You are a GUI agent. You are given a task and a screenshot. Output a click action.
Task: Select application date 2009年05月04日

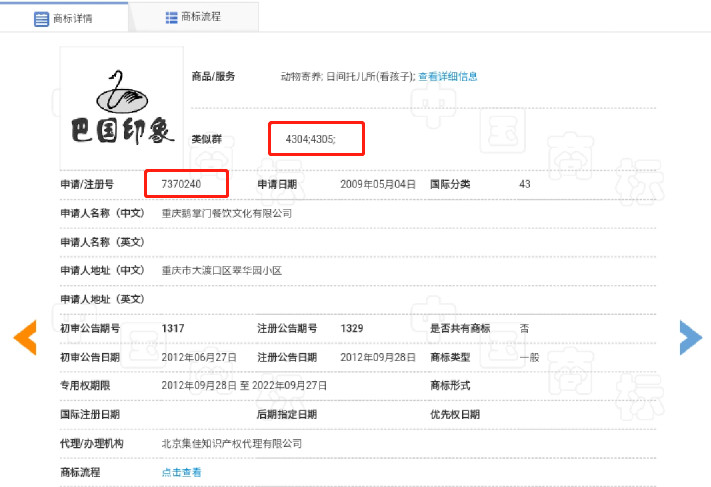tap(378, 184)
